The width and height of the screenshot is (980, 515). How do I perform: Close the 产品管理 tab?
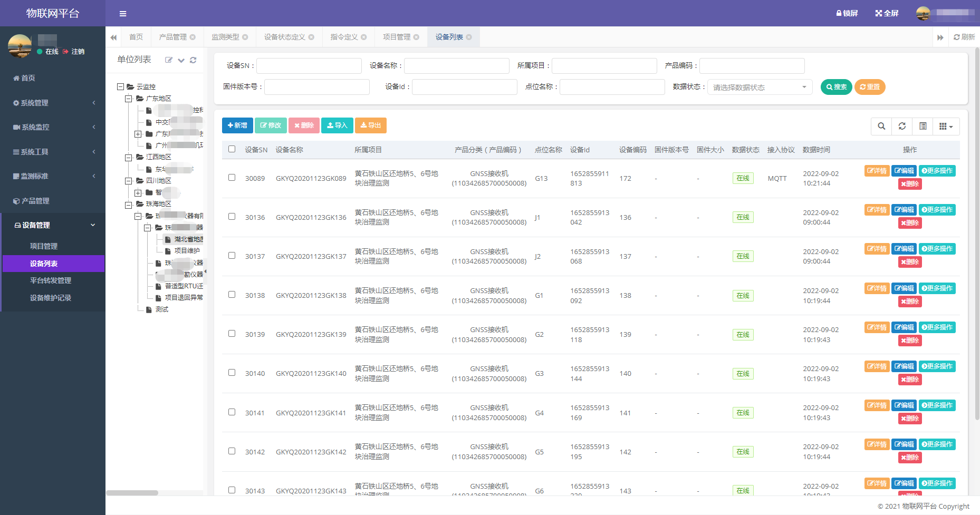tap(193, 37)
